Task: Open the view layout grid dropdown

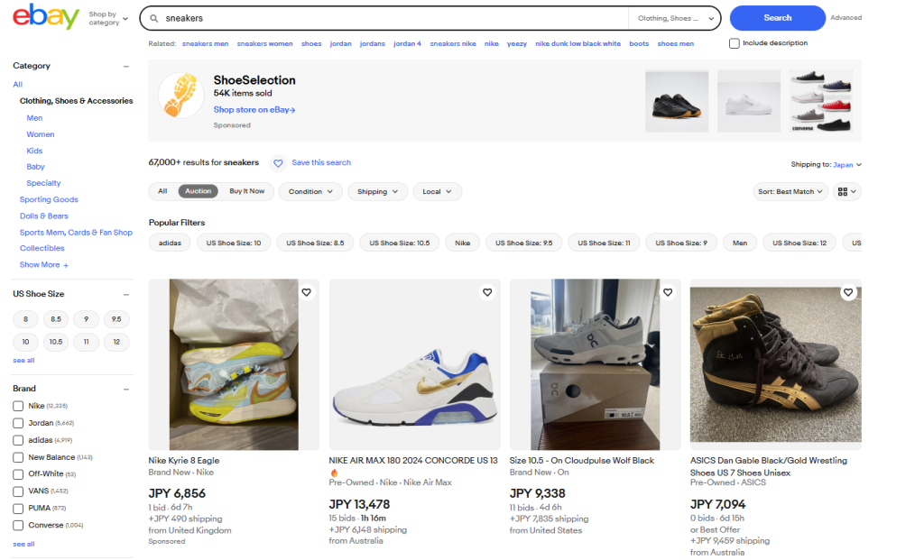Action: (846, 191)
